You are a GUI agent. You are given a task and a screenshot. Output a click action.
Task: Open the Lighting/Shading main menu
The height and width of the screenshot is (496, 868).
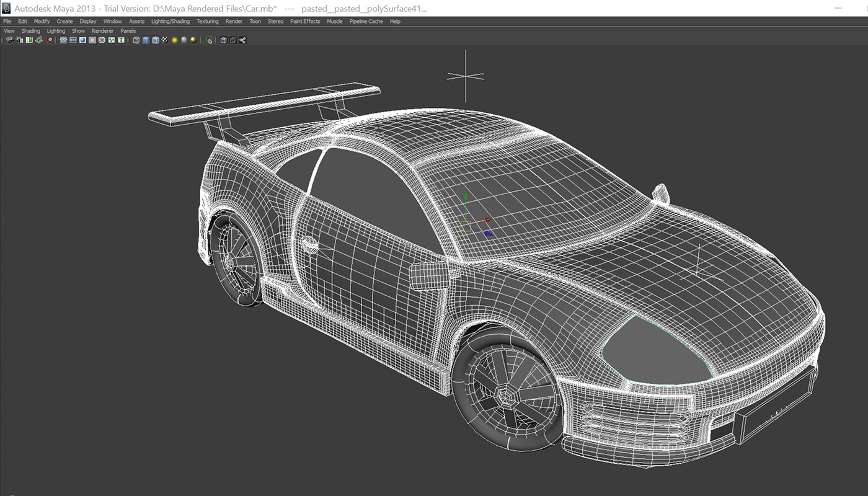[x=170, y=21]
